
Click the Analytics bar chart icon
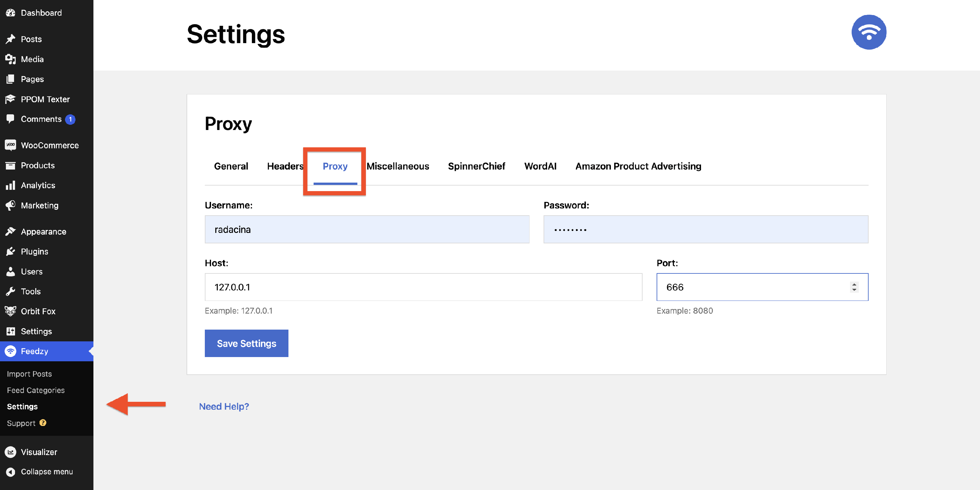[10, 185]
